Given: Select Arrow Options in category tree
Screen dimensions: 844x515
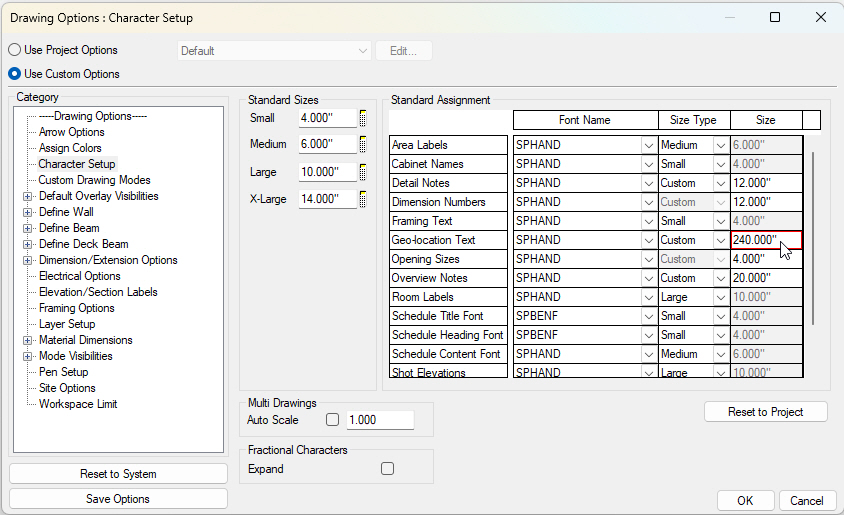Looking at the screenshot, I should pos(72,132).
